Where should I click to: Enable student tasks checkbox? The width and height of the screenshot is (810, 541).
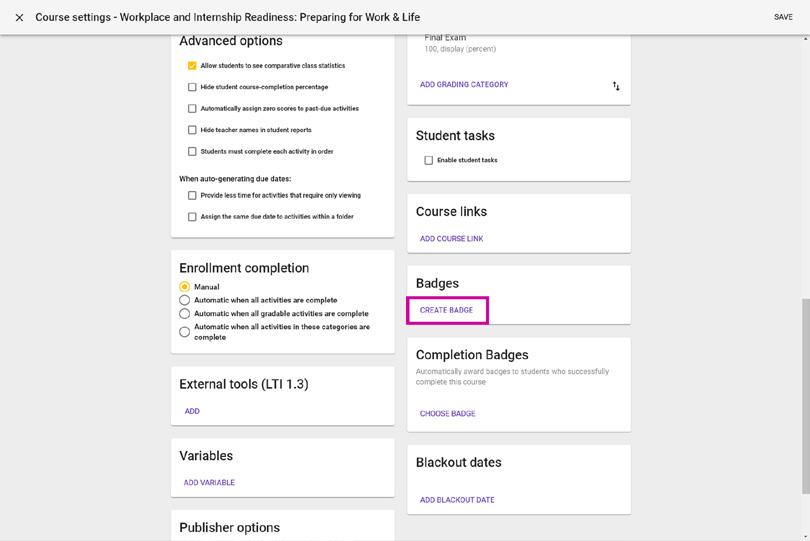pos(429,161)
